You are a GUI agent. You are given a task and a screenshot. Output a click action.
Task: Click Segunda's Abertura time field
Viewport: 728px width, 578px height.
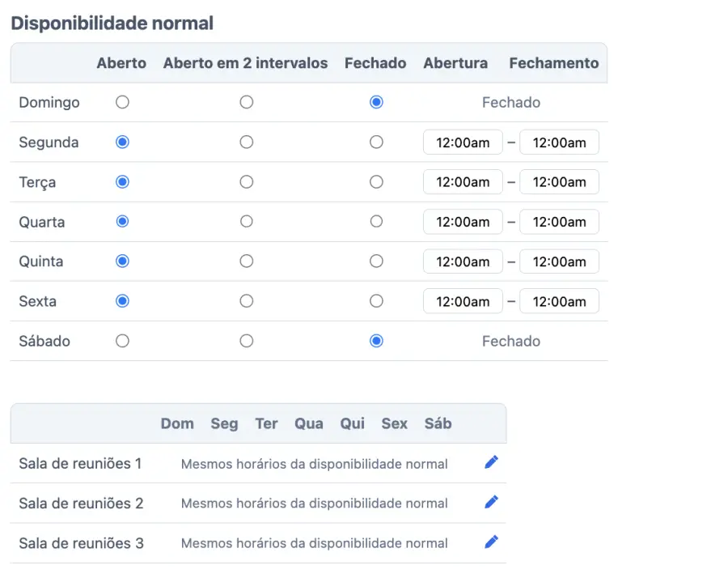pos(463,142)
